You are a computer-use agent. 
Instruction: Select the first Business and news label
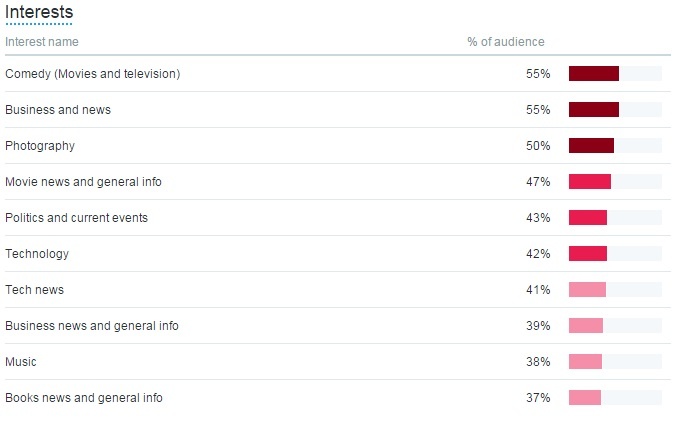point(58,110)
